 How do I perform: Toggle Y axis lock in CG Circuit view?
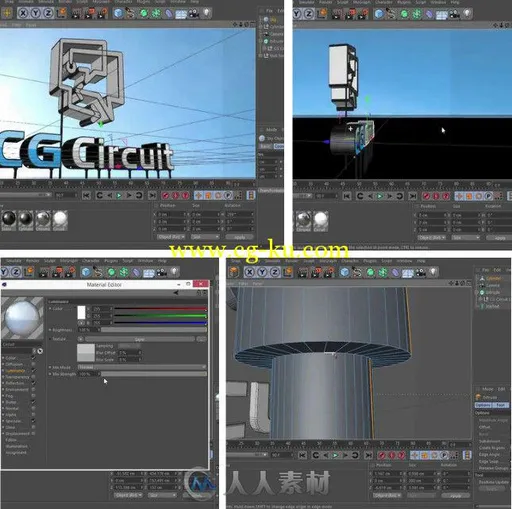(36, 13)
